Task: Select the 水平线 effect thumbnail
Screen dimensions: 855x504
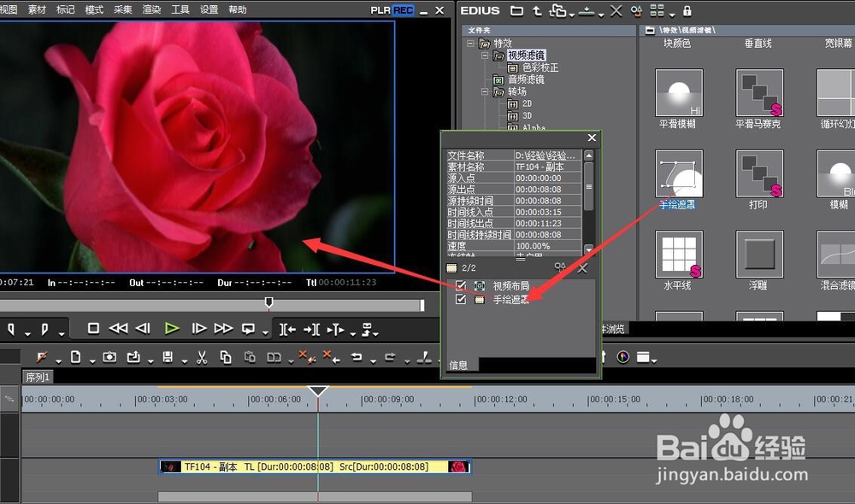Action: (x=679, y=255)
